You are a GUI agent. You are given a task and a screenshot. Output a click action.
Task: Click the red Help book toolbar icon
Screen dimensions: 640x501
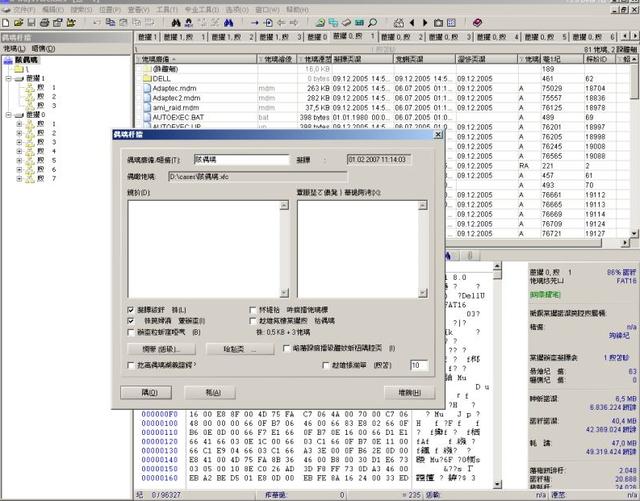tap(477, 23)
